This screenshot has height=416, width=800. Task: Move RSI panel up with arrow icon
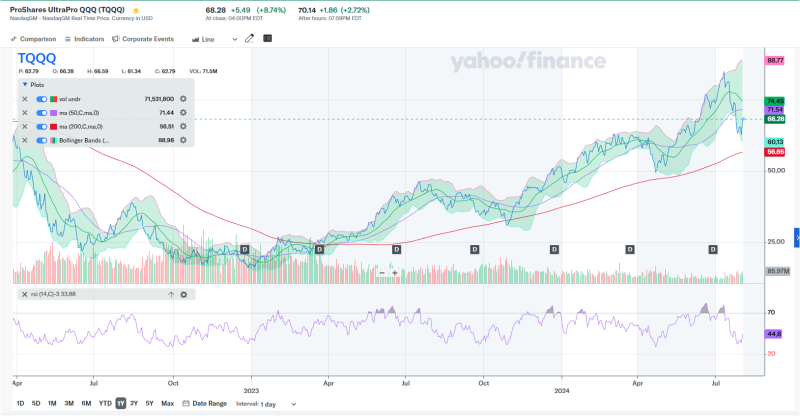click(171, 294)
